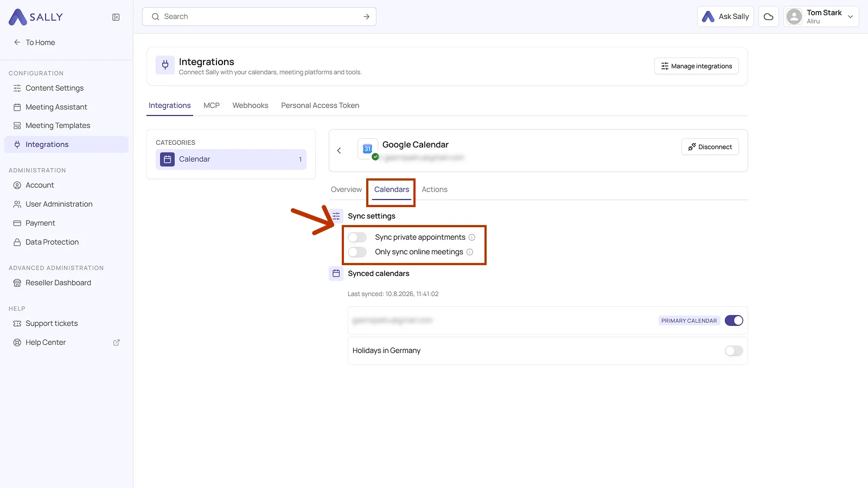
Task: Select the Calendars tab
Action: (392, 190)
